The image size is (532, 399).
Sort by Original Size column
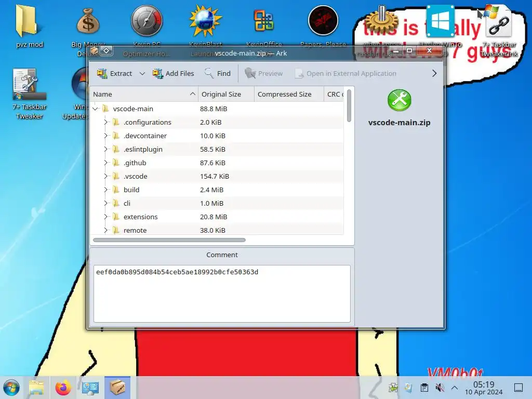tap(226, 95)
